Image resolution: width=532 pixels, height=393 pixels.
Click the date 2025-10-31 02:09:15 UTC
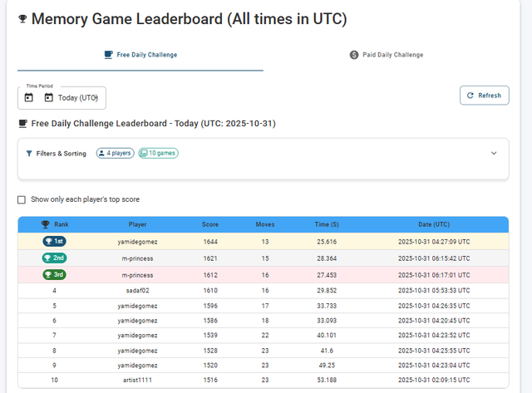(x=434, y=380)
